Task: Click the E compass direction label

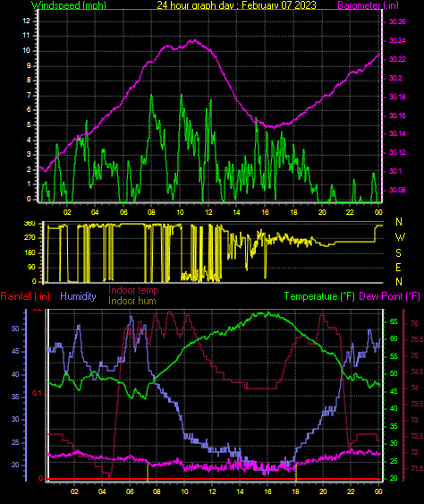Action: (x=398, y=268)
